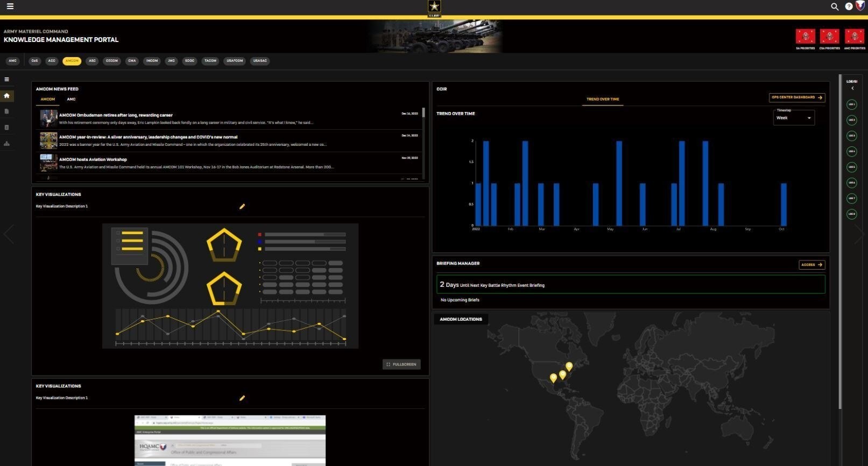Image resolution: width=868 pixels, height=466 pixels.
Task: Select the Trend Over Time tab
Action: tap(603, 99)
